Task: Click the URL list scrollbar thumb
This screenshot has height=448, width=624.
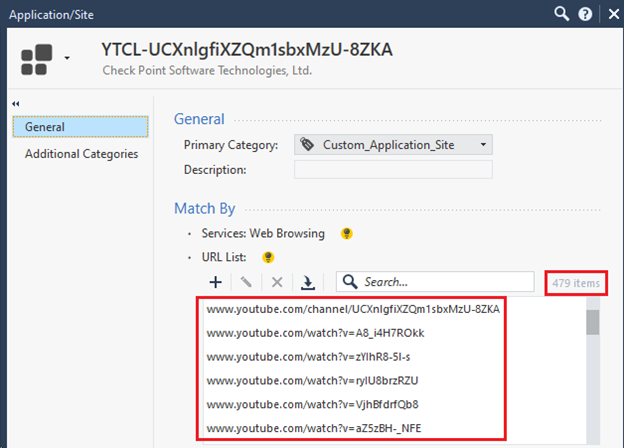Action: pos(593,322)
